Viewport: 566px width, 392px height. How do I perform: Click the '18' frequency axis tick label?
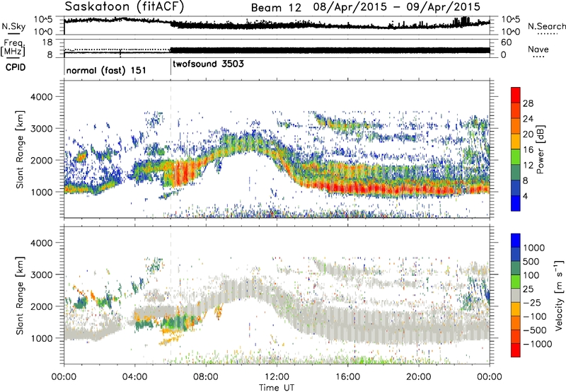point(47,42)
